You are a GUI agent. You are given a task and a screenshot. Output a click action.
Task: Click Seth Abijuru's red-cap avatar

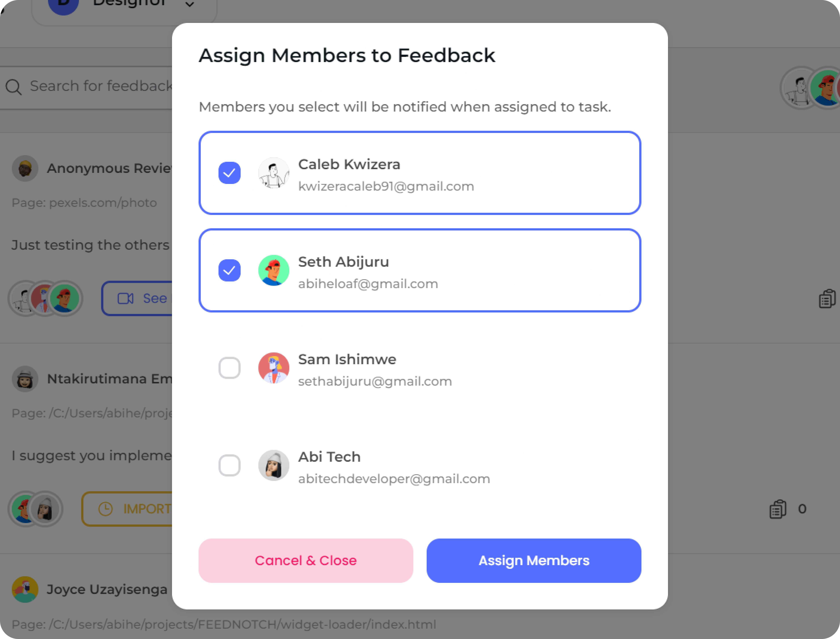point(273,270)
